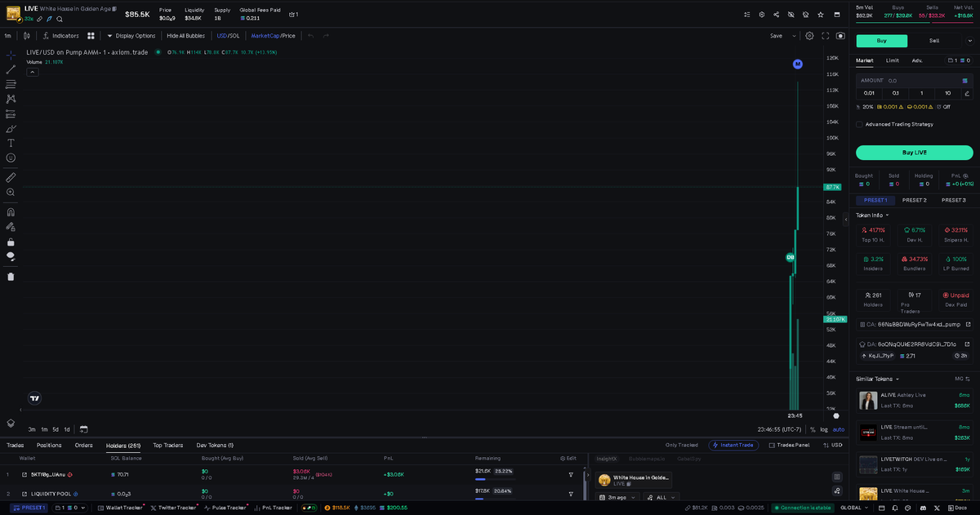This screenshot has height=515, width=980.
Task: Select the Buy side button
Action: coord(881,41)
